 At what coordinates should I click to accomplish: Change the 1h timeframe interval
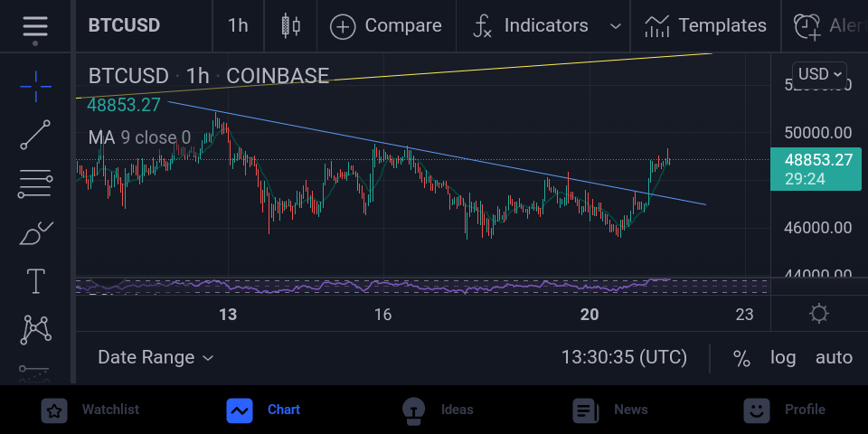coord(238,26)
